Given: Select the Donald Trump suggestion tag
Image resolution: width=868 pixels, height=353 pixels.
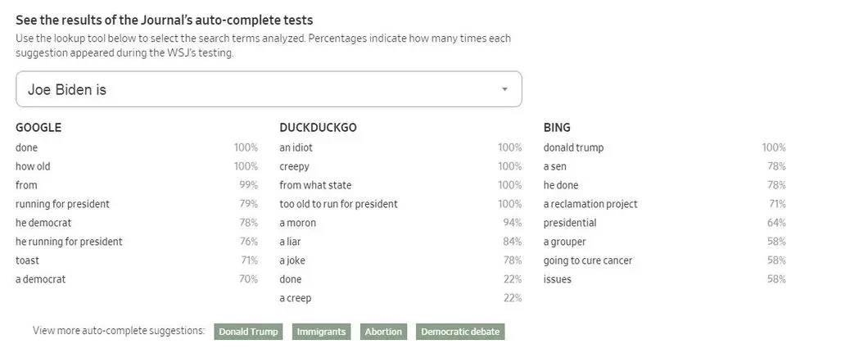Looking at the screenshot, I should (x=249, y=332).
